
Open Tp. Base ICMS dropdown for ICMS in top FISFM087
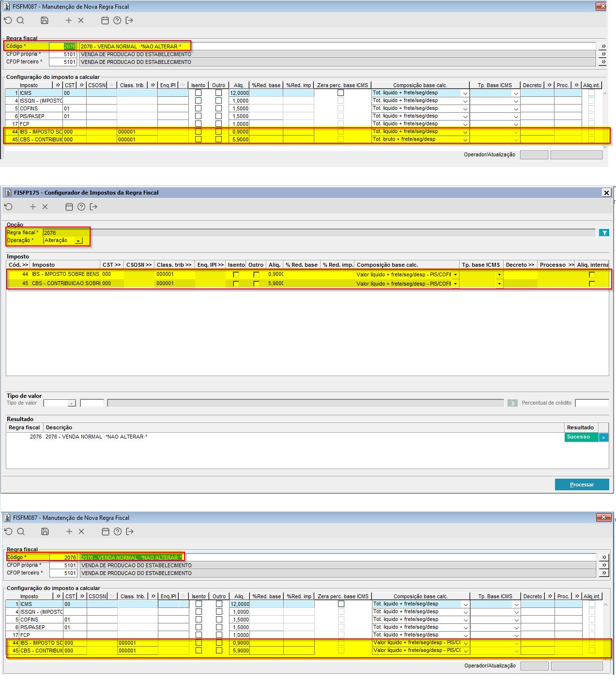(x=516, y=93)
